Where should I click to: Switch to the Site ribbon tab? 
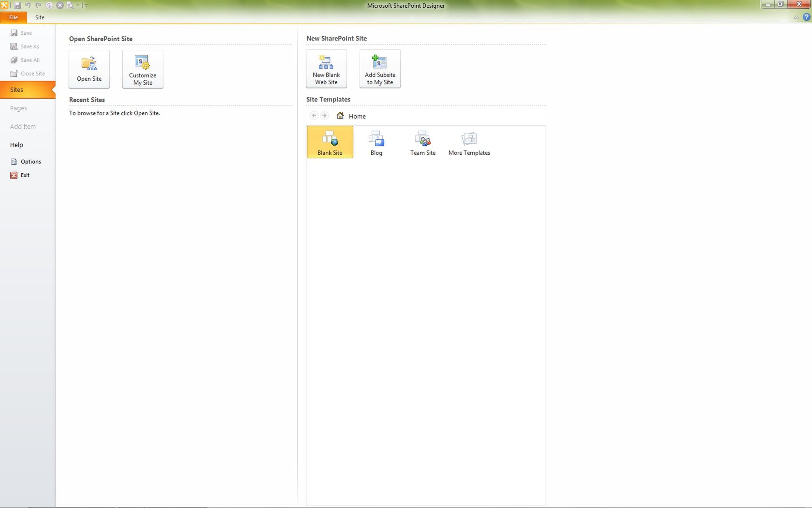tap(40, 17)
